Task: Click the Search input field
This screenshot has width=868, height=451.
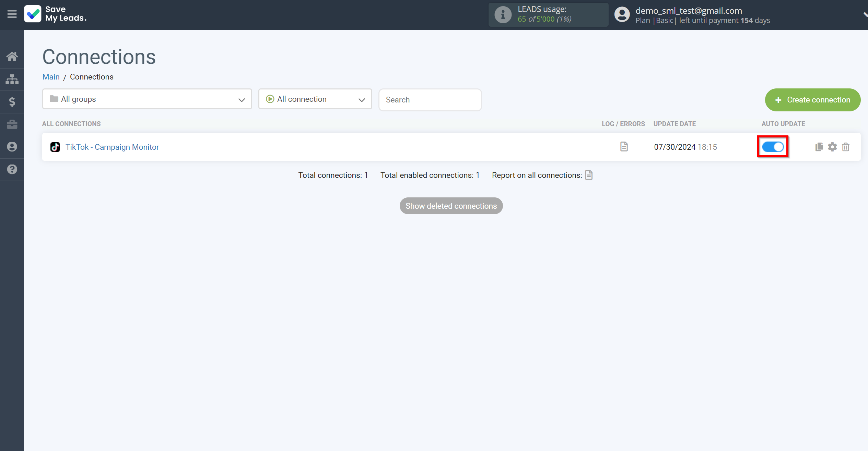Action: tap(430, 99)
